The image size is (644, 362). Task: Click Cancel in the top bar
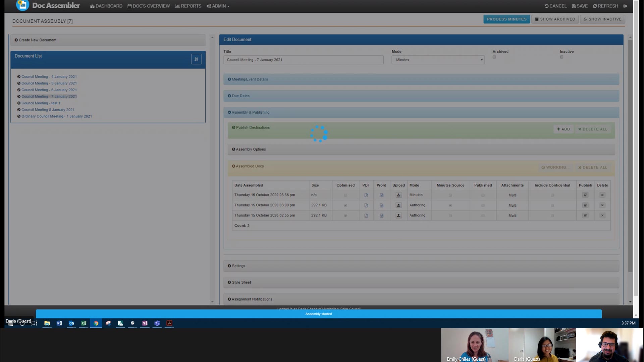coord(555,6)
